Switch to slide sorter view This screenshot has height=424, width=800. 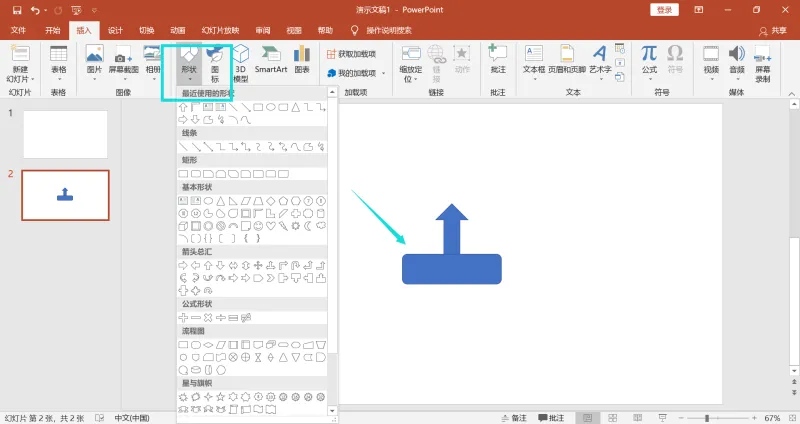(x=613, y=418)
